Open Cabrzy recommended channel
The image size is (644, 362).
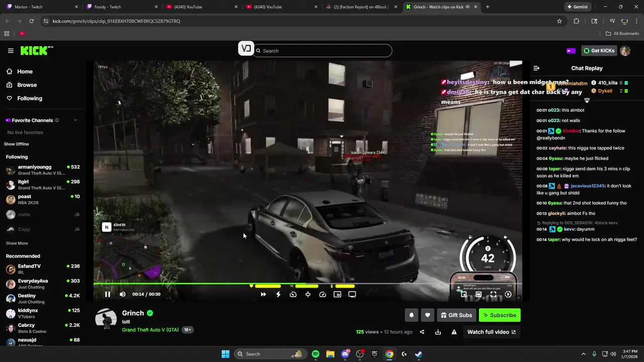pos(43,328)
